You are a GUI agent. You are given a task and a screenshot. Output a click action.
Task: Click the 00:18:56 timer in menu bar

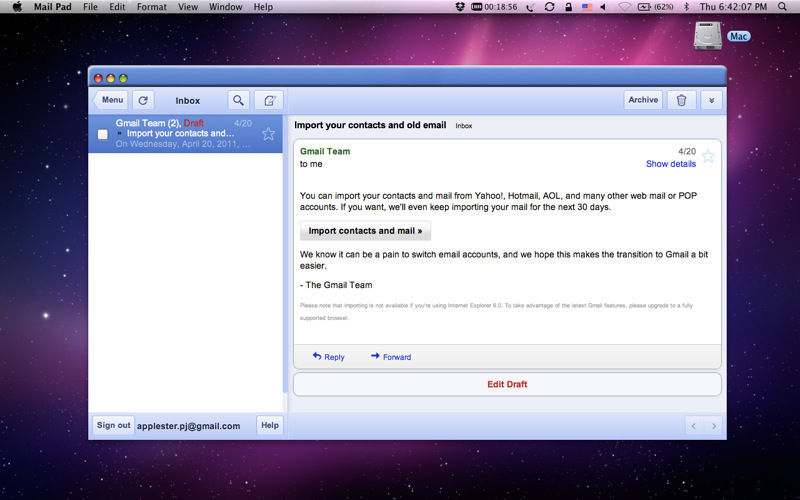click(x=494, y=7)
